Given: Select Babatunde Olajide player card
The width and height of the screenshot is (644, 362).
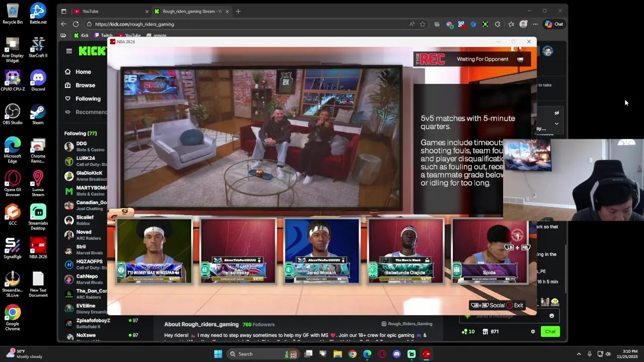Looking at the screenshot, I should click(406, 251).
